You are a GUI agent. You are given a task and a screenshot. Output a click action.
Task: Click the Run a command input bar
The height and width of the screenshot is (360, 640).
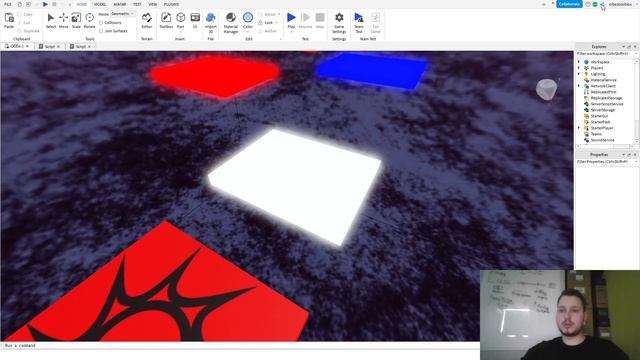pyautogui.click(x=240, y=345)
